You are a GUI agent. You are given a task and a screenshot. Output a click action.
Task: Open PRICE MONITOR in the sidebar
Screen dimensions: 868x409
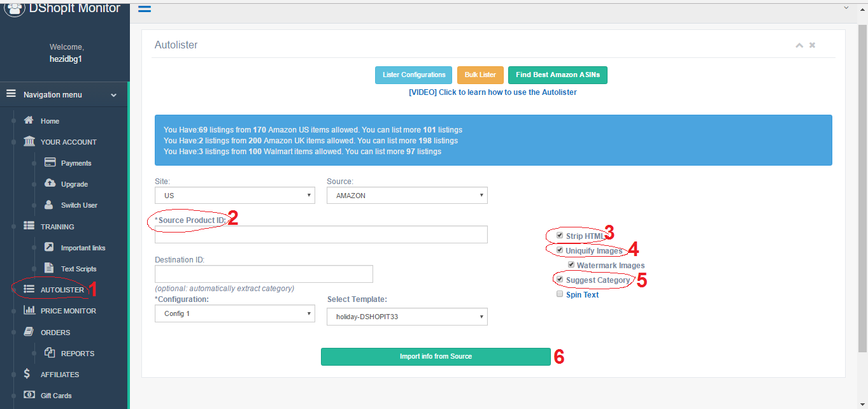tap(68, 311)
